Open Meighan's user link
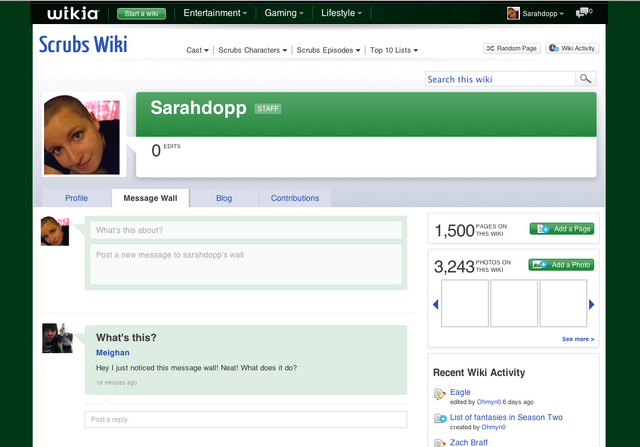The image size is (640, 447). pyautogui.click(x=113, y=353)
